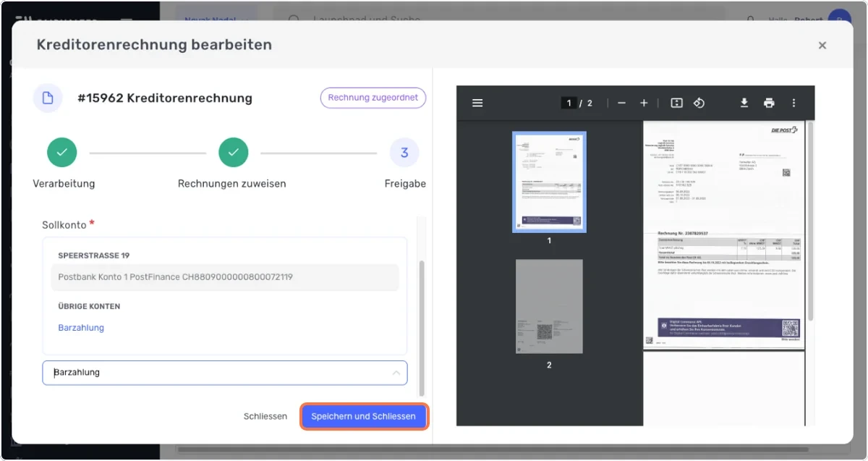Click the #15962 Kreditorenrechnung heading
The width and height of the screenshot is (868, 461).
(x=165, y=98)
